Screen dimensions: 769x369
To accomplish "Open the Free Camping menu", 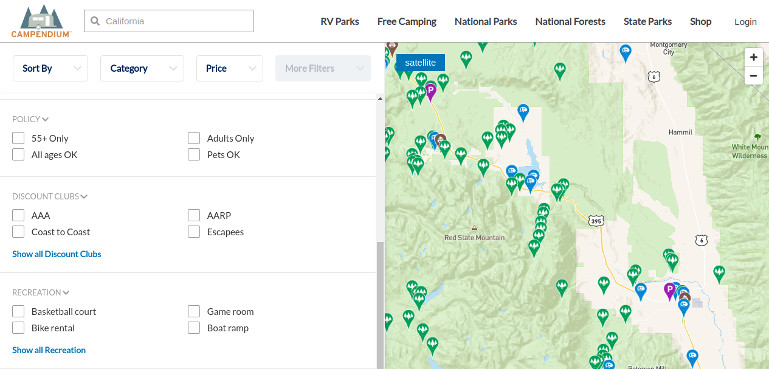I will pyautogui.click(x=407, y=22).
